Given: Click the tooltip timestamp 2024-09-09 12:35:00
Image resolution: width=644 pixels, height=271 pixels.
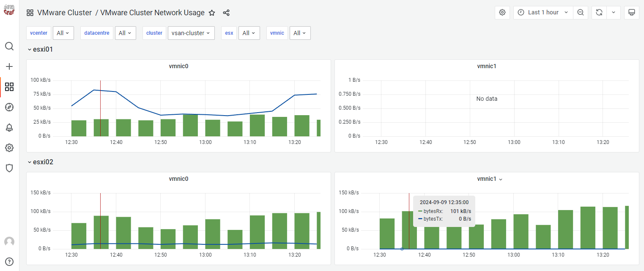Looking at the screenshot, I should click(444, 202).
